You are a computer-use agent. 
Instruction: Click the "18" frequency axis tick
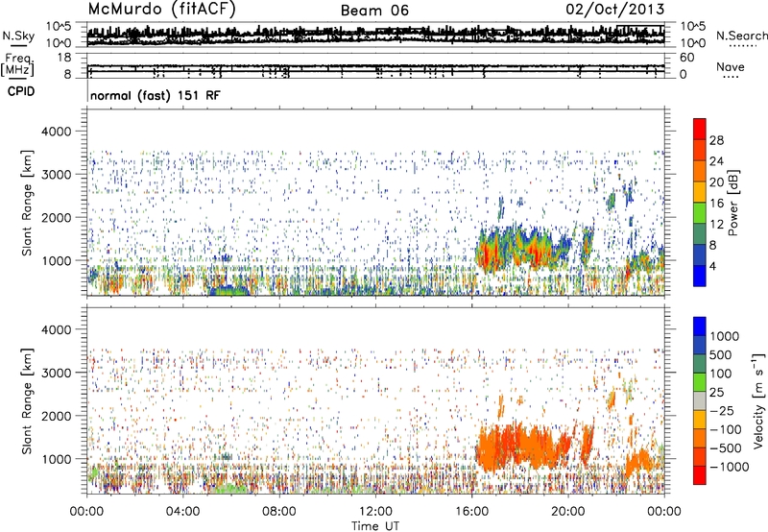click(x=64, y=58)
